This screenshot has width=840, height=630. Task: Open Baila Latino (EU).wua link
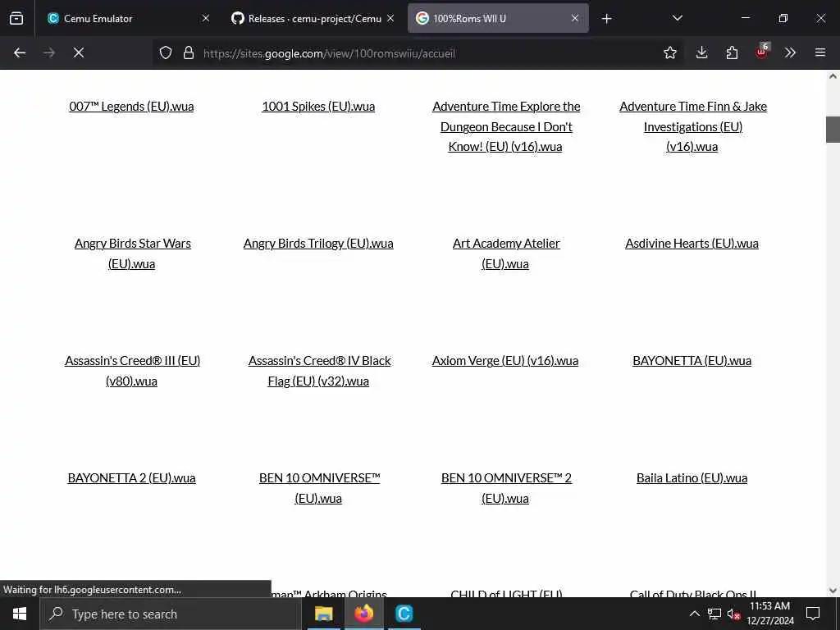click(692, 478)
